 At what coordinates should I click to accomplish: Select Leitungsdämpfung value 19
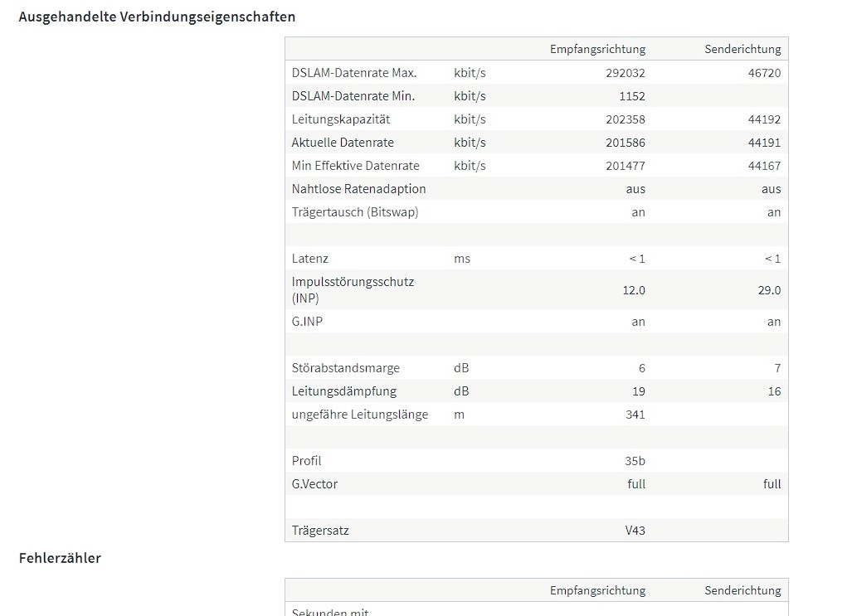[x=639, y=391]
